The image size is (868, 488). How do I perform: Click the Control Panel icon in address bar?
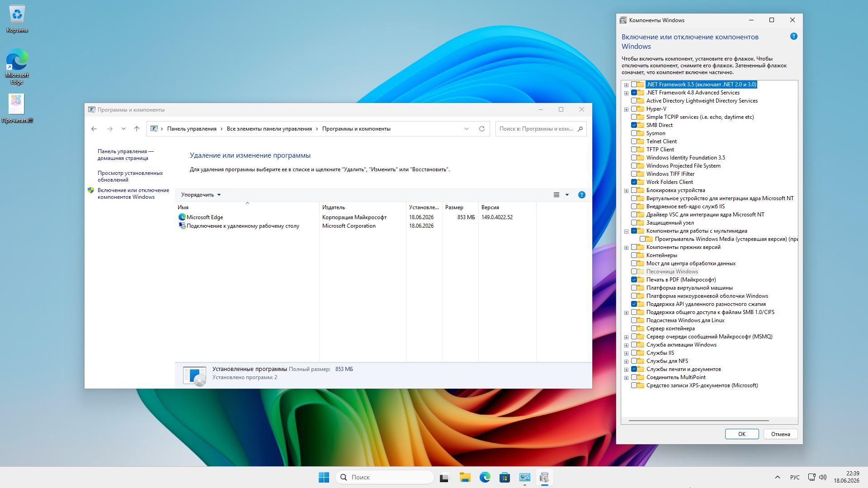pyautogui.click(x=154, y=129)
